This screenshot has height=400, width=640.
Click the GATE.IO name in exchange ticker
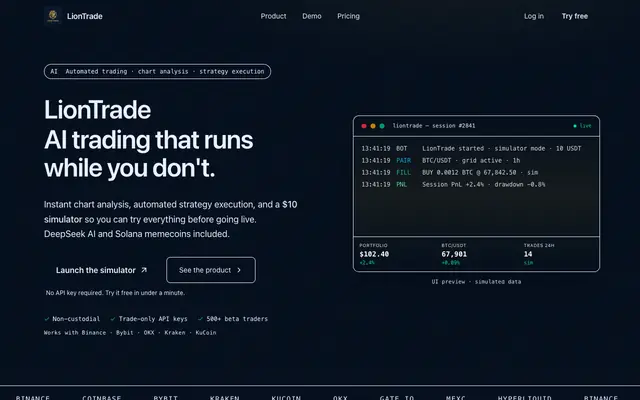[x=397, y=397]
